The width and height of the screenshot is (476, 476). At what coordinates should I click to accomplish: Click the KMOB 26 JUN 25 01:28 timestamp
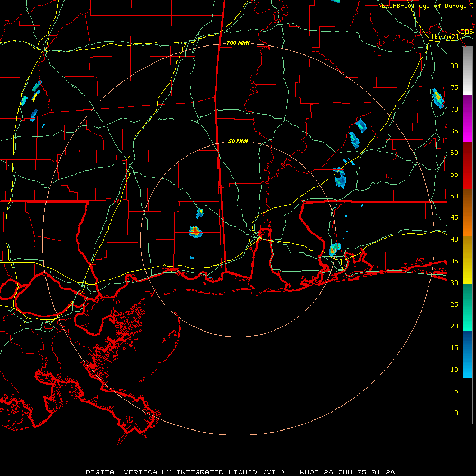click(x=347, y=472)
